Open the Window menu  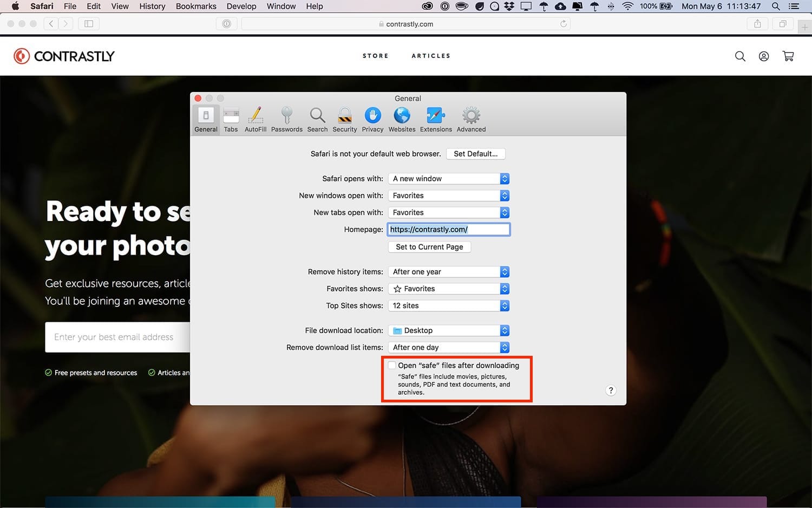tap(281, 6)
